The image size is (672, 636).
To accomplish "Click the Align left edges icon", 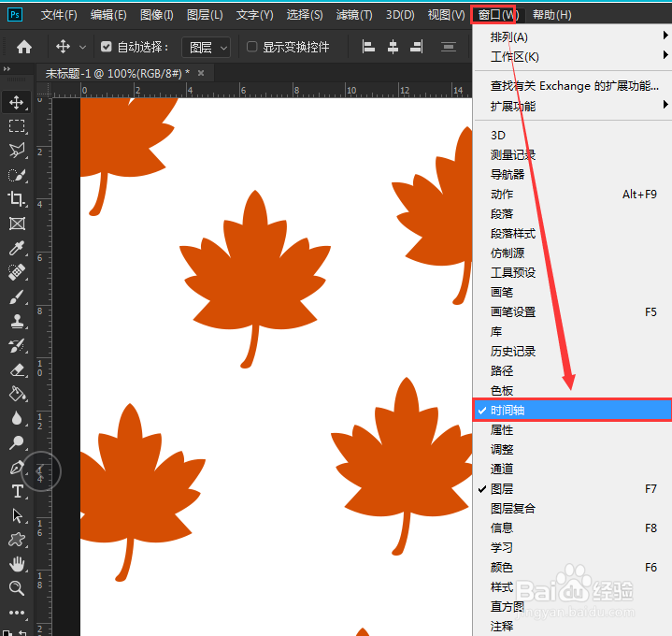I will (x=368, y=47).
